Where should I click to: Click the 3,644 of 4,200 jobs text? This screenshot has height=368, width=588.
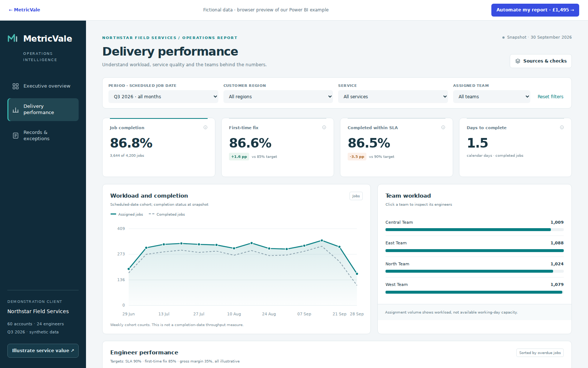point(127,156)
